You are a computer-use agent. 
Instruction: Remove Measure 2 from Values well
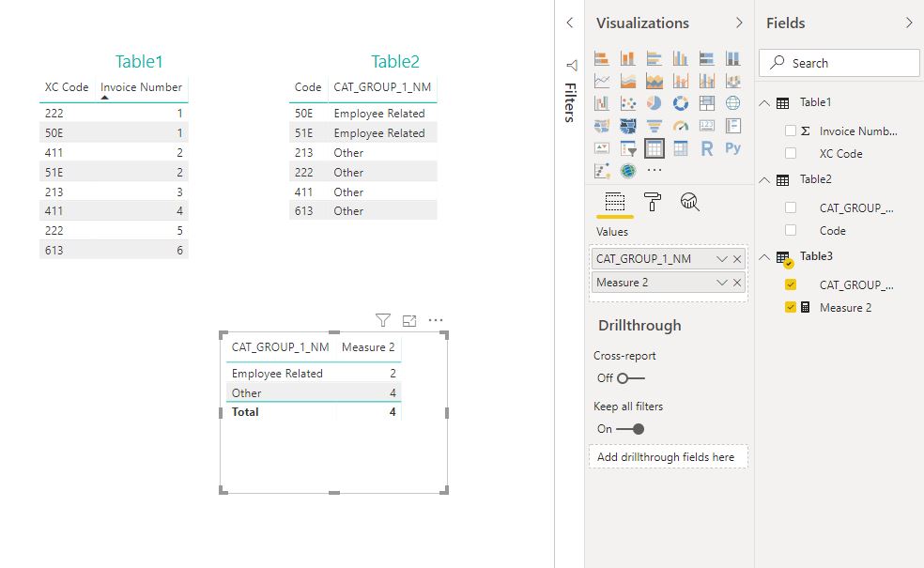pos(737,283)
